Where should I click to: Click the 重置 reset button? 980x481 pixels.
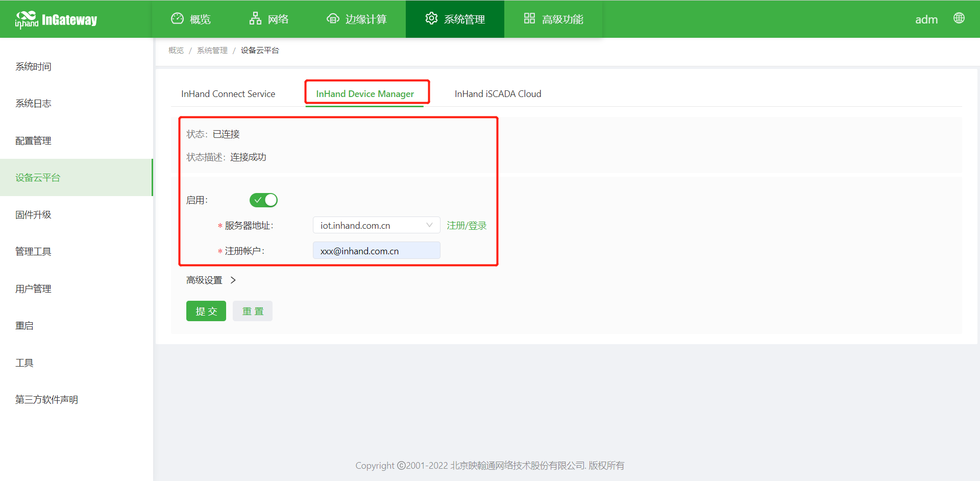pyautogui.click(x=253, y=311)
